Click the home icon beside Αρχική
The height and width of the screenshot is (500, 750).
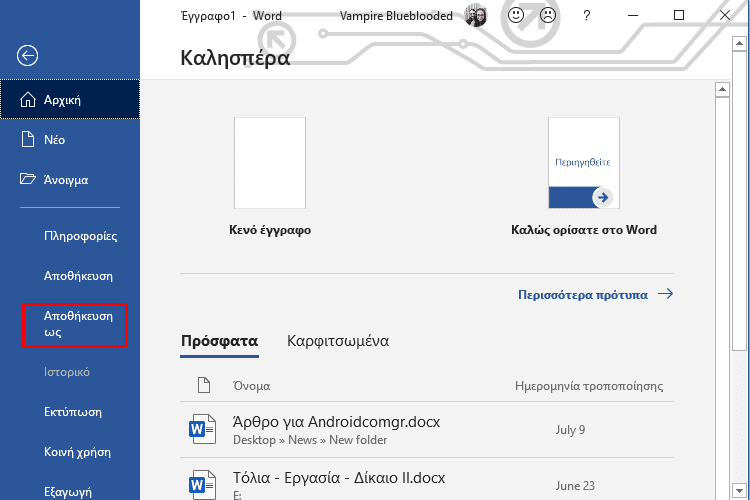28,100
